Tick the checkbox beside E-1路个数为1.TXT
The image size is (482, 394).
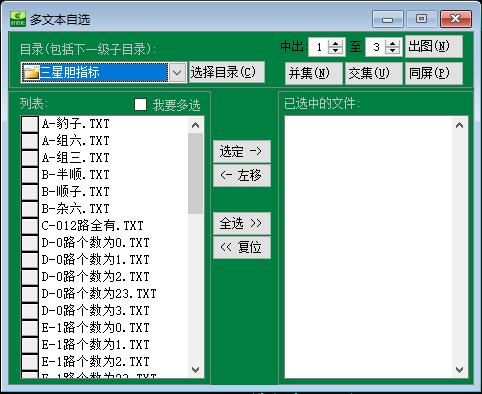point(30,345)
